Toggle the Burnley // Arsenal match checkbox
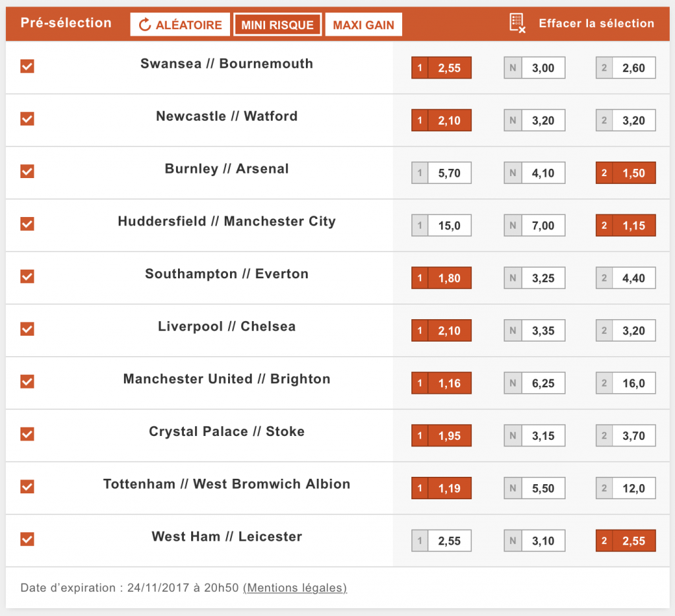The width and height of the screenshot is (675, 616). (x=27, y=171)
